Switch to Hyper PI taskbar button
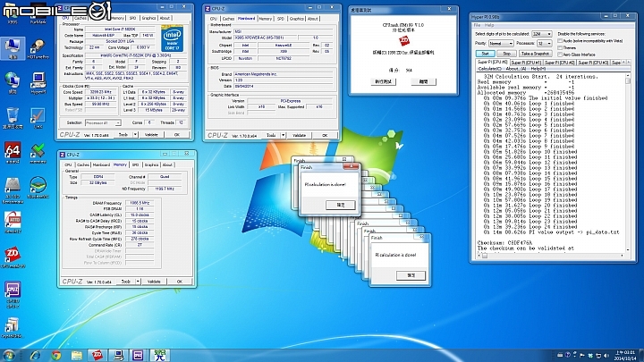Screen dimensions: 644x362 pyautogui.click(x=119, y=355)
